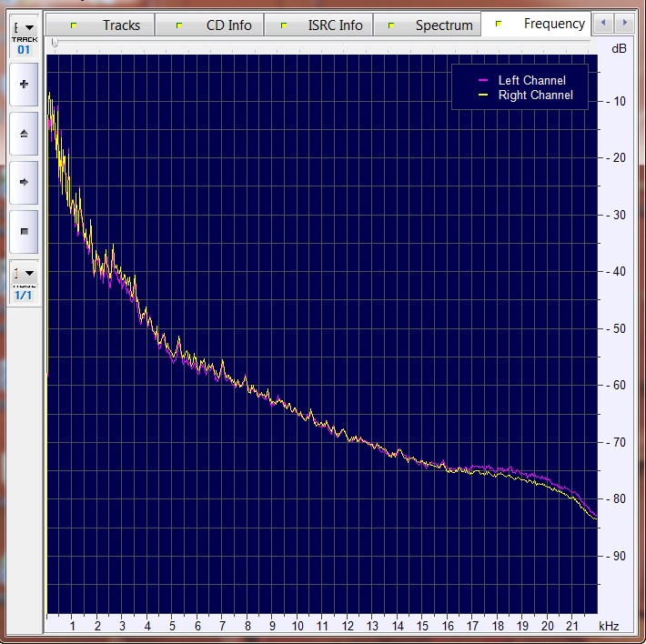Viewport: 646px width, 644px height.
Task: Click the yellow Right Channel color marker
Action: point(482,95)
